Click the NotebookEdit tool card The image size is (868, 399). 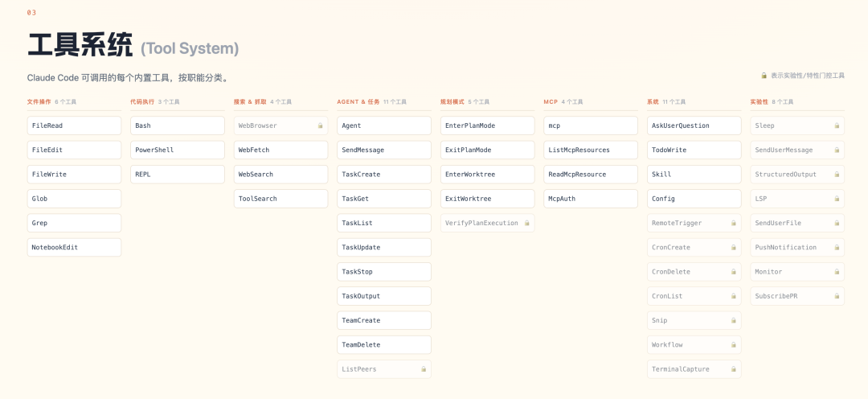coord(74,248)
